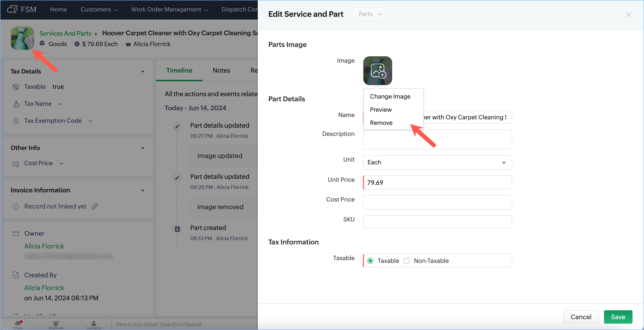The height and width of the screenshot is (330, 644).
Task: Click into the Cost Price input field
Action: coord(437,202)
